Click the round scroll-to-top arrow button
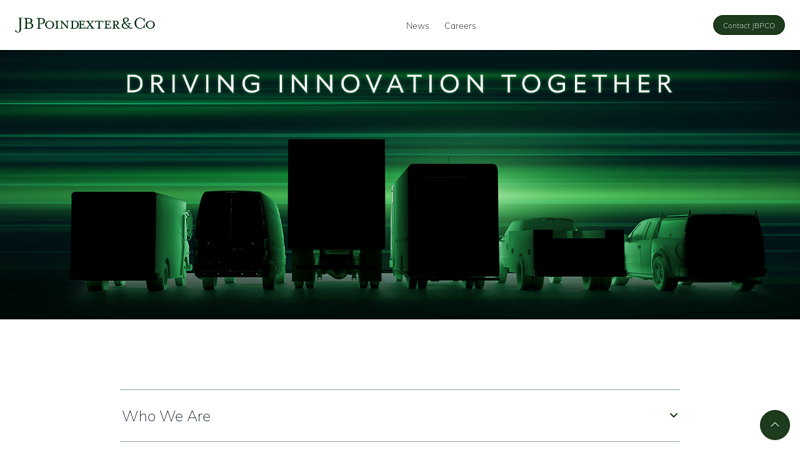 click(774, 424)
